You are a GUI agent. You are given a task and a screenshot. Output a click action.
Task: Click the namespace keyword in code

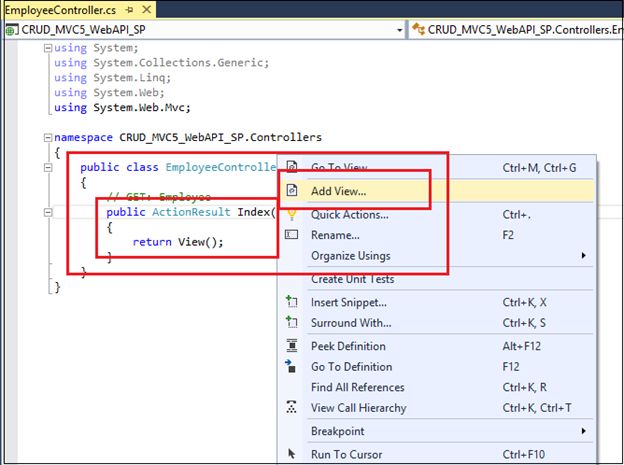(83, 138)
